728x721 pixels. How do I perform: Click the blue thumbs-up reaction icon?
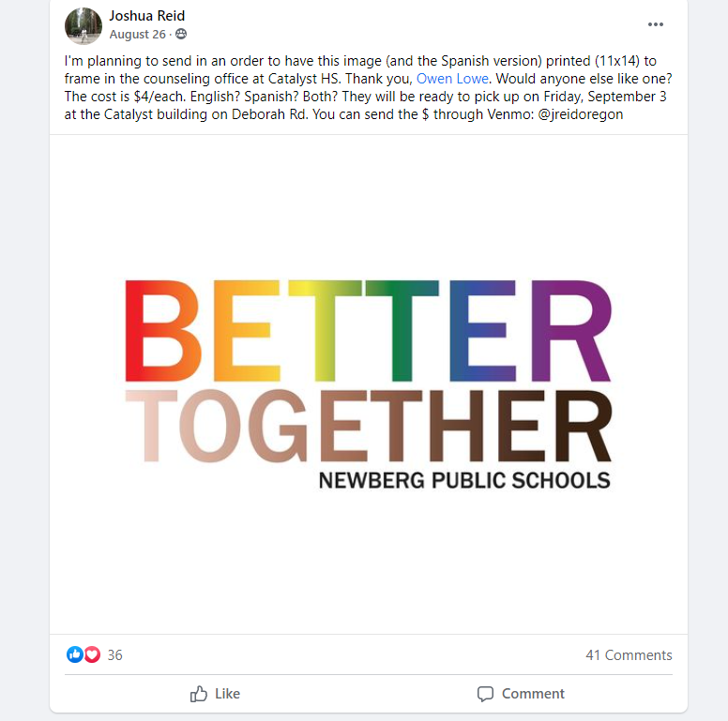[74, 654]
